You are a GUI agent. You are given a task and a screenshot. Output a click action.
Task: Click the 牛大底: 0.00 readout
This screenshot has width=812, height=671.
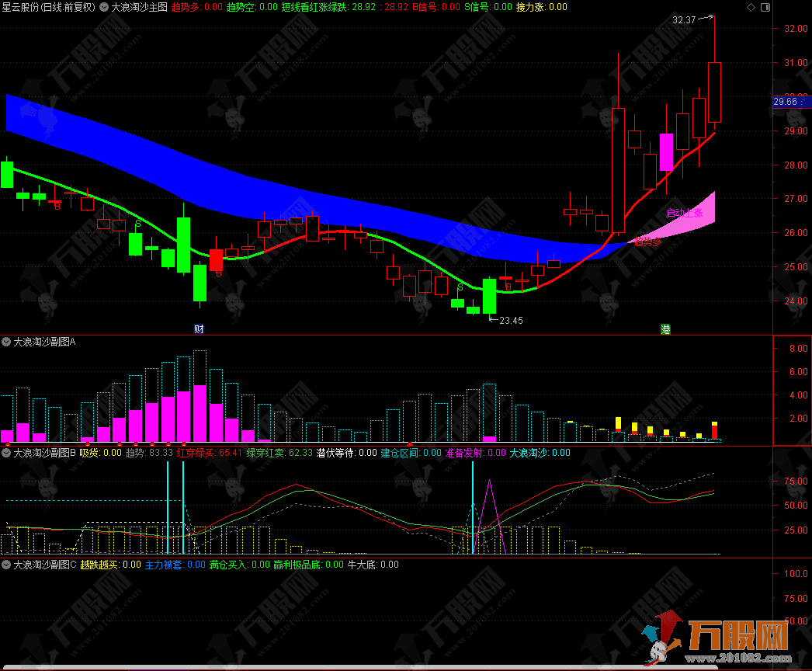tap(373, 565)
